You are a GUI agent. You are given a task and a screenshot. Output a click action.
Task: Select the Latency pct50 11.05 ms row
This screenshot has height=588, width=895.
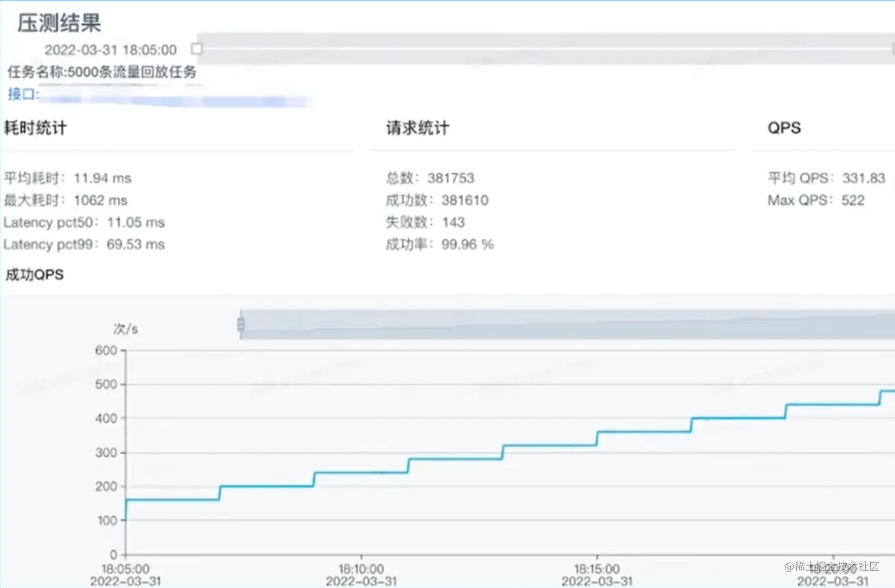84,222
